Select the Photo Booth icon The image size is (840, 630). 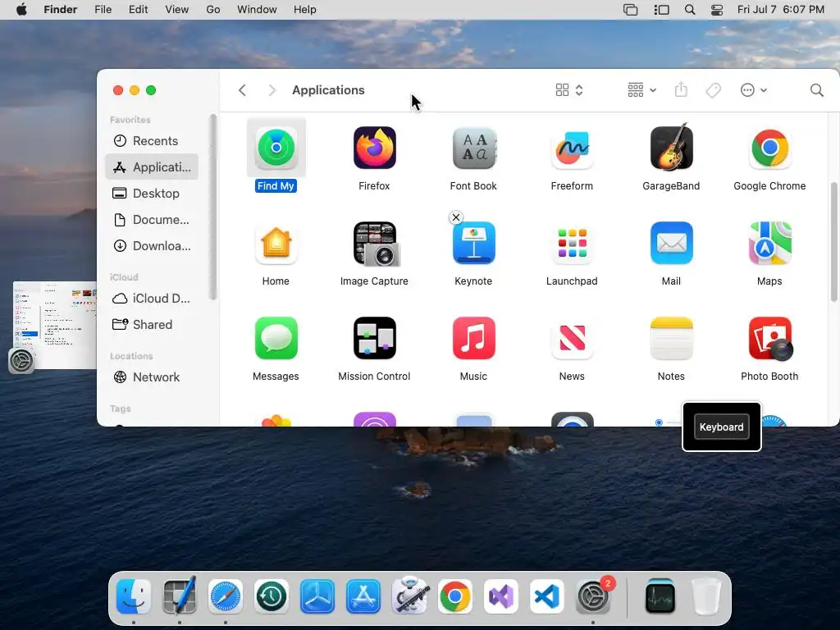769,338
